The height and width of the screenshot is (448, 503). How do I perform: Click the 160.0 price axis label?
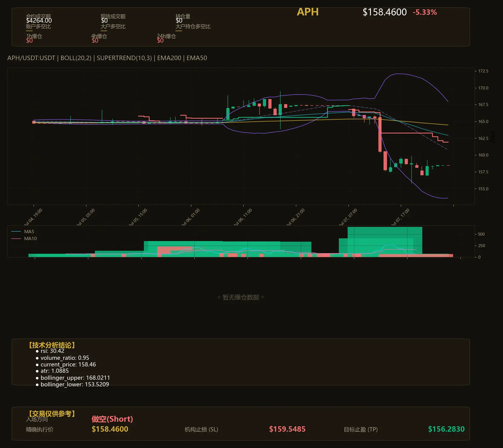483,155
